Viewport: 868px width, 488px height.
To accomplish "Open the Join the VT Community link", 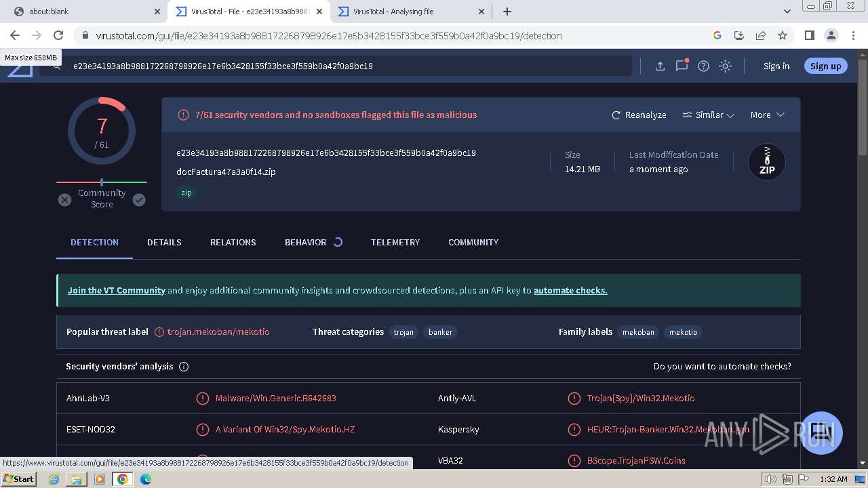I will pyautogui.click(x=117, y=290).
